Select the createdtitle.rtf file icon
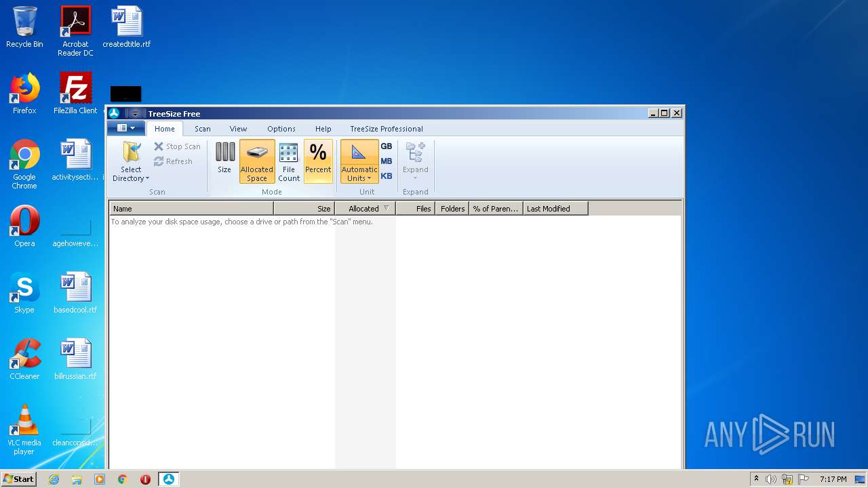This screenshot has height=488, width=868. point(127,27)
